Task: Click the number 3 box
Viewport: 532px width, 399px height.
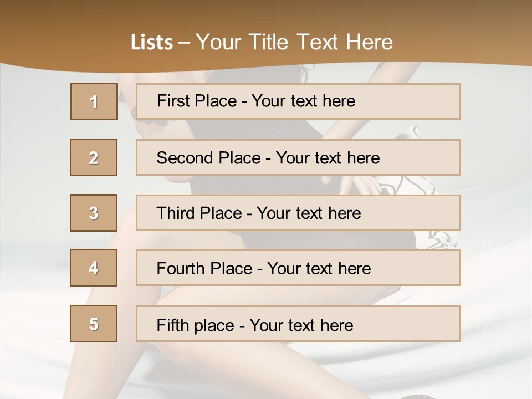Action: [94, 213]
